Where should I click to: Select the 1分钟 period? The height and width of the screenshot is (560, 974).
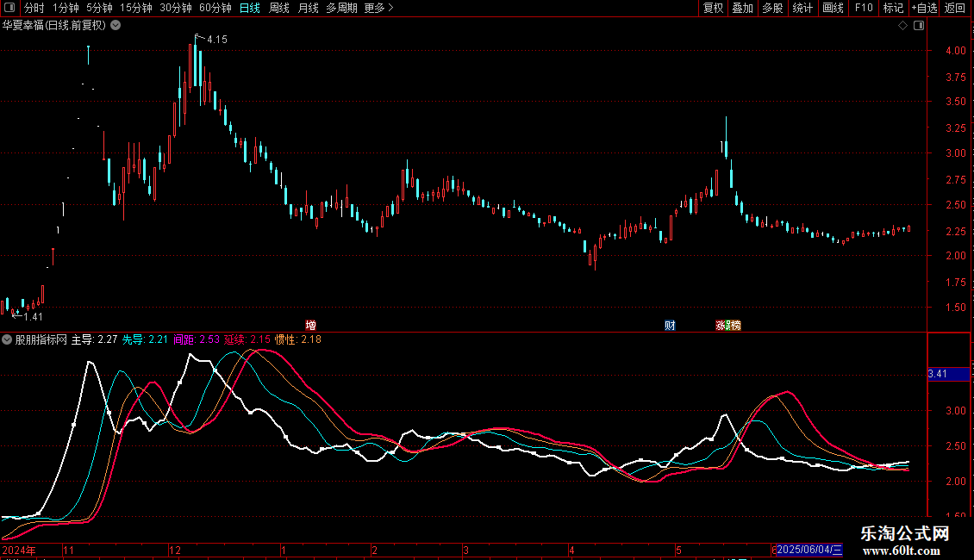[x=66, y=8]
